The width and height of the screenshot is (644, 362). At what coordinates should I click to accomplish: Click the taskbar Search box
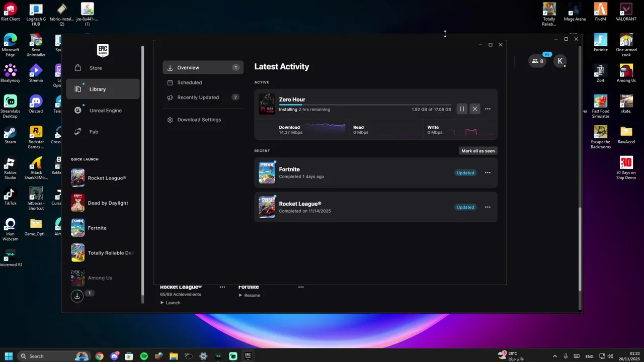pyautogui.click(x=54, y=356)
